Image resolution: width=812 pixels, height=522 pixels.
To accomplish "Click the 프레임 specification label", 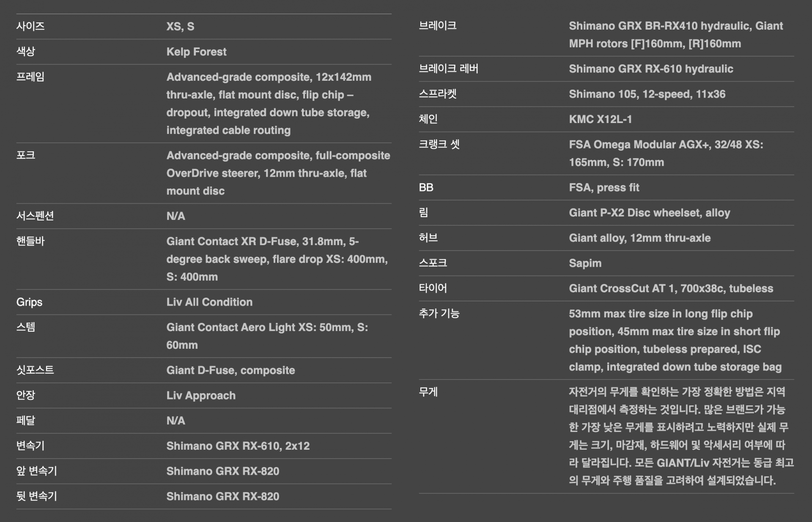I will pos(30,77).
